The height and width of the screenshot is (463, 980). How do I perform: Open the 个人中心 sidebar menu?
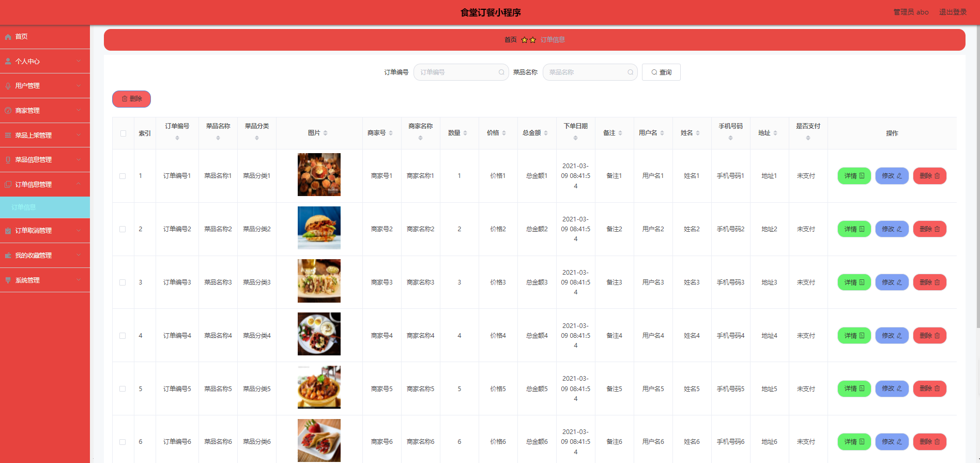pos(45,61)
